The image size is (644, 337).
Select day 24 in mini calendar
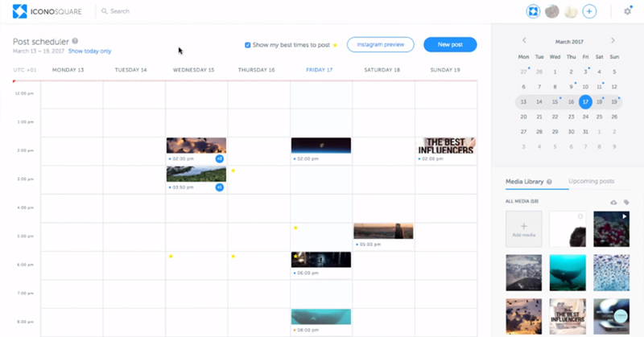coord(585,117)
